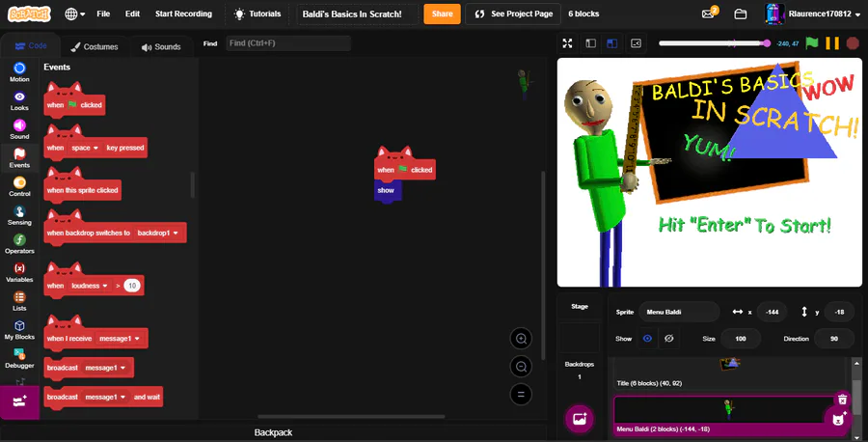Open the Sensing blocks category
Image resolution: width=868 pixels, height=442 pixels.
pos(19,215)
